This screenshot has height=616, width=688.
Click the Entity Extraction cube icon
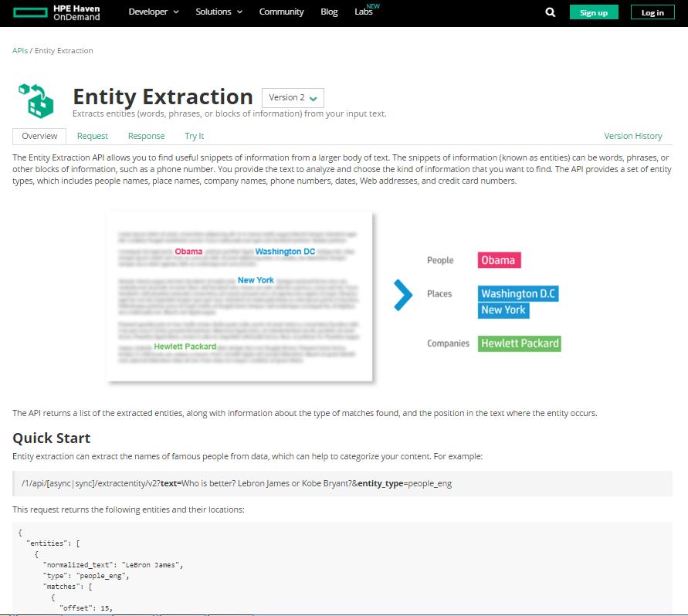coord(36,101)
